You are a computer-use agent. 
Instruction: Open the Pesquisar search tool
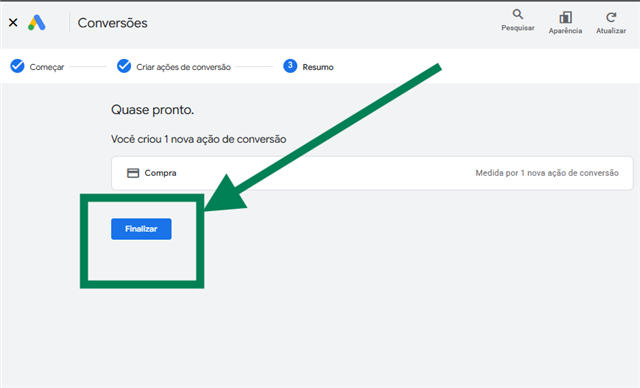pyautogui.click(x=518, y=20)
